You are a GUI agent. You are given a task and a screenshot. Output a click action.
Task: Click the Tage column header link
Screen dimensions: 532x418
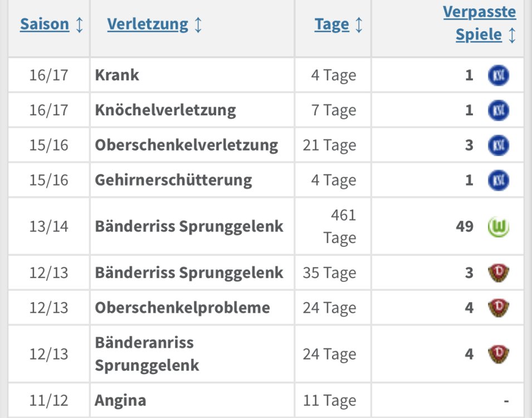click(x=332, y=25)
